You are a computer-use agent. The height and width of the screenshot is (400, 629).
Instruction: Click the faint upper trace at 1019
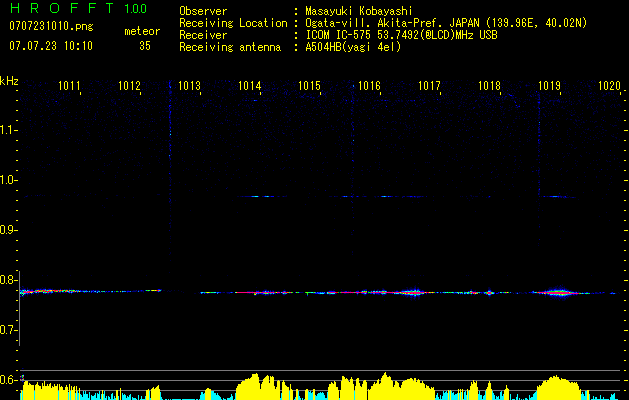click(x=558, y=197)
